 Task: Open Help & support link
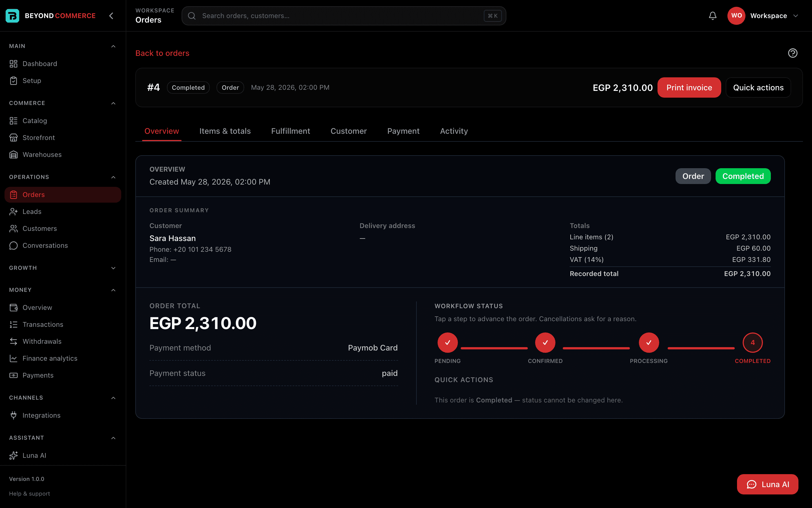click(x=30, y=494)
